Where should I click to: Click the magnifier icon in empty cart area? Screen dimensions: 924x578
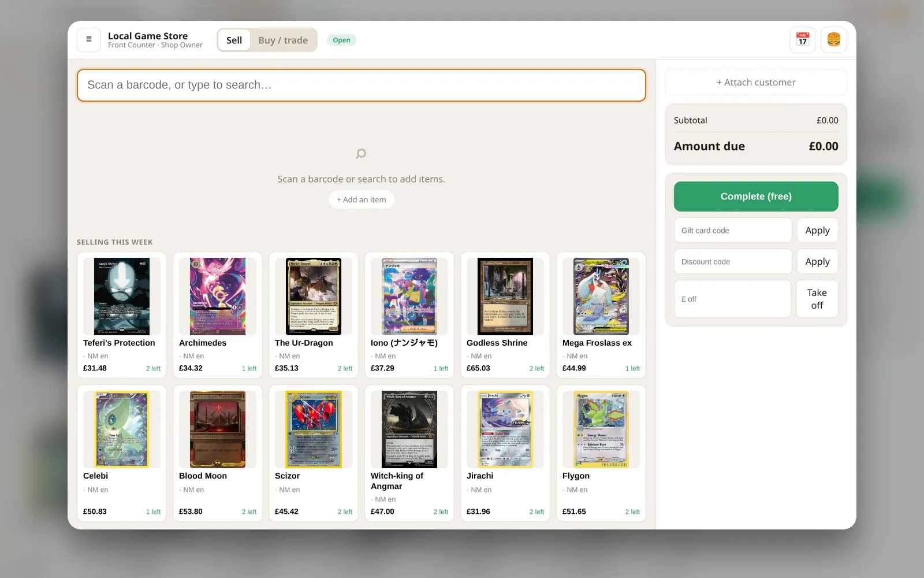361,154
